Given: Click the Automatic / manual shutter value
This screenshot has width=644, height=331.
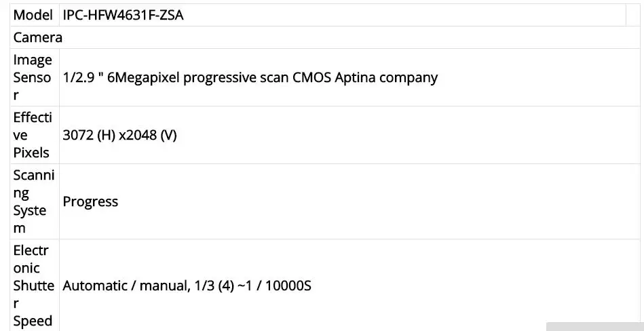Looking at the screenshot, I should pos(187,286).
